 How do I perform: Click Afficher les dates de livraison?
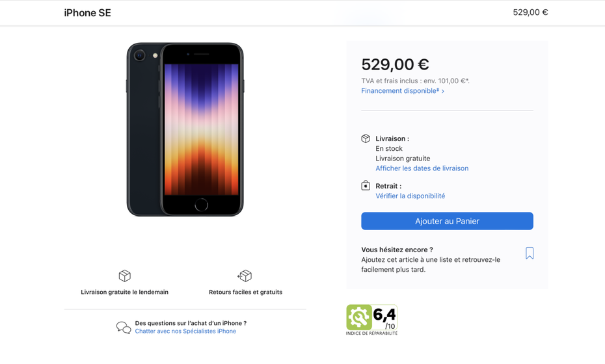(422, 168)
